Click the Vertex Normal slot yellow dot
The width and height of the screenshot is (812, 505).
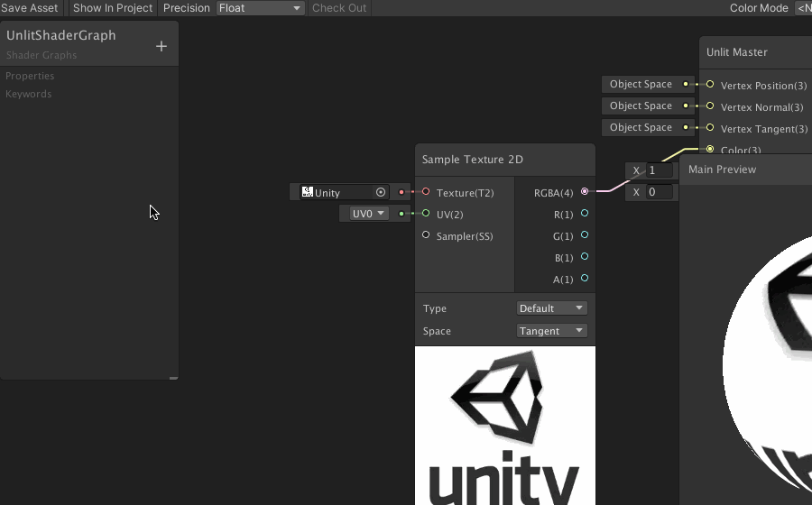686,106
